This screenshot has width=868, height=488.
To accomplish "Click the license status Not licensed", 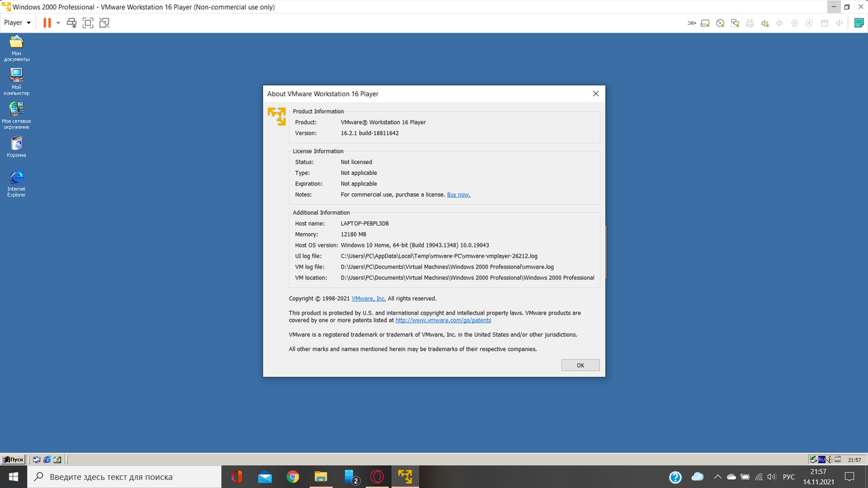I will (x=357, y=162).
